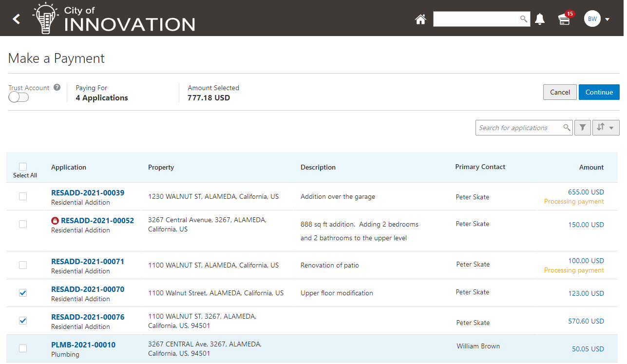This screenshot has width=627, height=364.
Task: Check the Select All checkbox
Action: pos(23,167)
